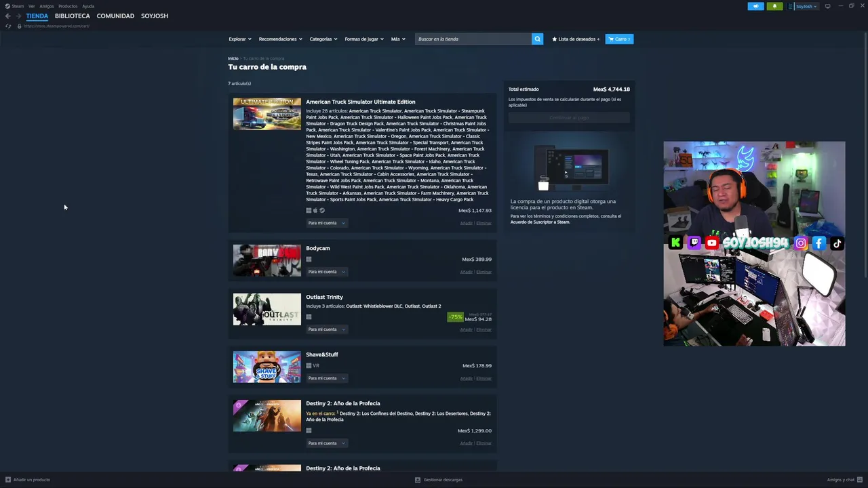Open the SOYJOSH profile tab

click(x=155, y=16)
